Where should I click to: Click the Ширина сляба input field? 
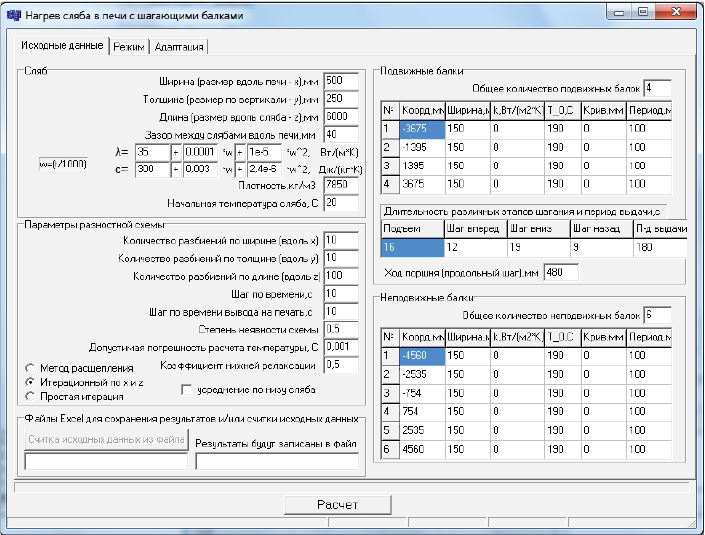pos(340,81)
